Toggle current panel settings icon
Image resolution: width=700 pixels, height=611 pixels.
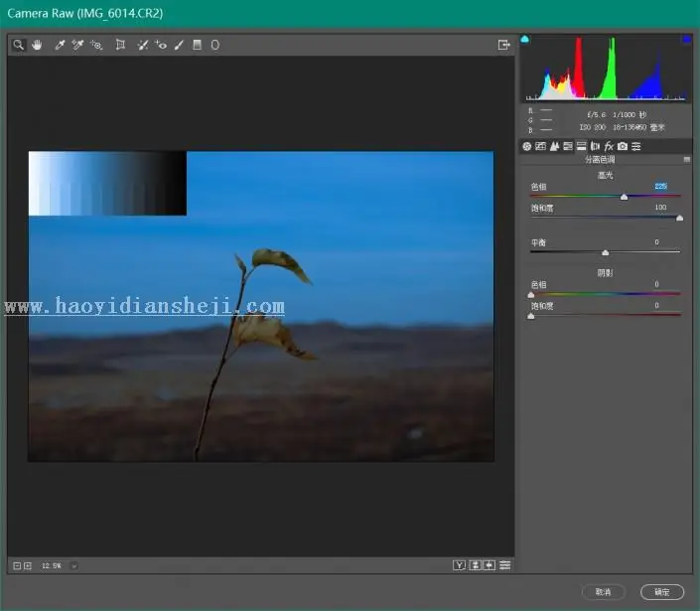[x=505, y=565]
